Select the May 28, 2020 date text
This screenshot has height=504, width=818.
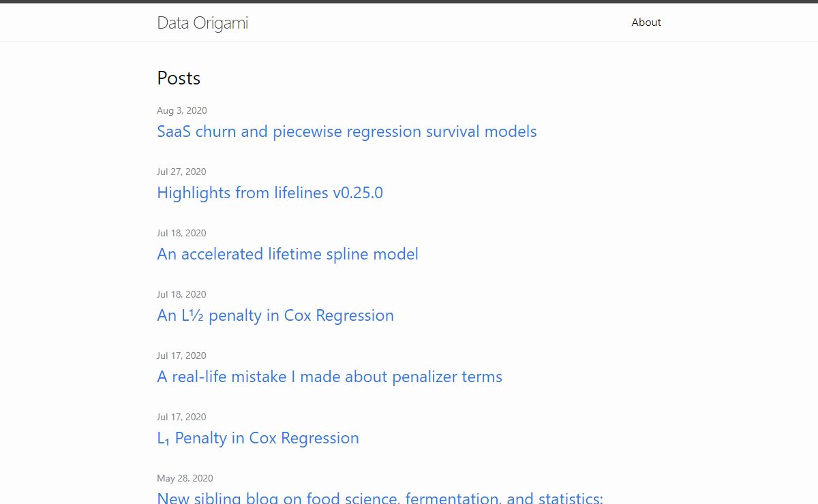pyautogui.click(x=185, y=478)
